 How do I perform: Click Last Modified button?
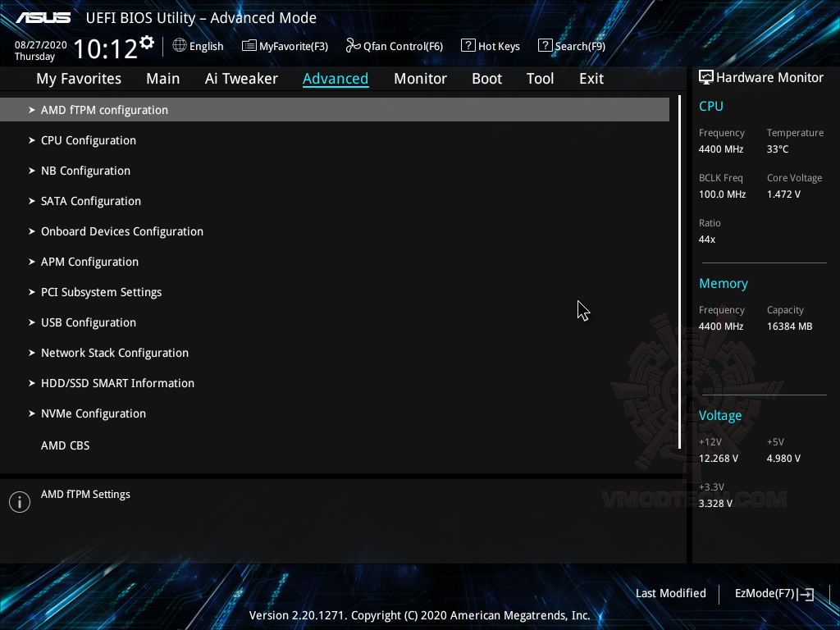(x=671, y=594)
